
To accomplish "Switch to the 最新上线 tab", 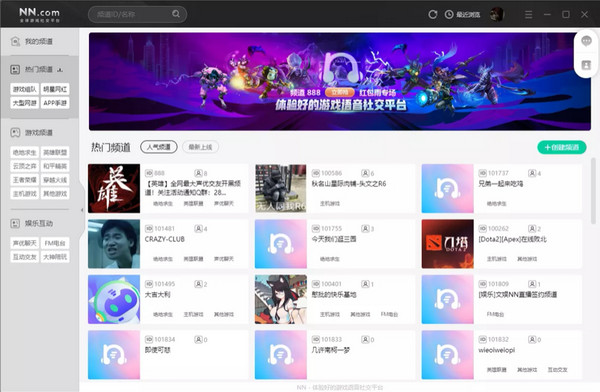I will tap(200, 147).
